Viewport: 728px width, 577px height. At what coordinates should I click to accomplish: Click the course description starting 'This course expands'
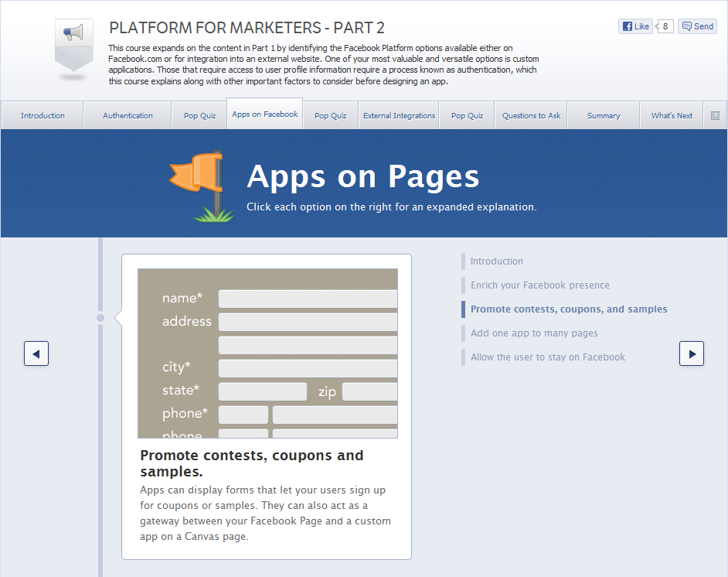(324, 64)
